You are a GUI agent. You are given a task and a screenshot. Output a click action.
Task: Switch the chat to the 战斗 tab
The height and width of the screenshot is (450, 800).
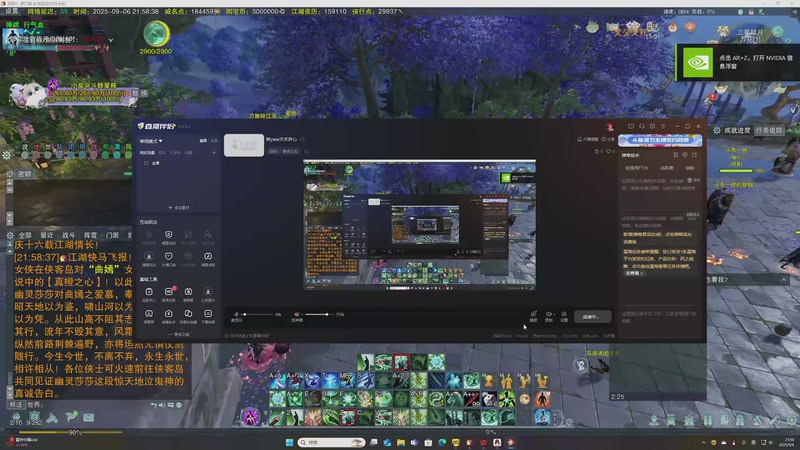[68, 235]
